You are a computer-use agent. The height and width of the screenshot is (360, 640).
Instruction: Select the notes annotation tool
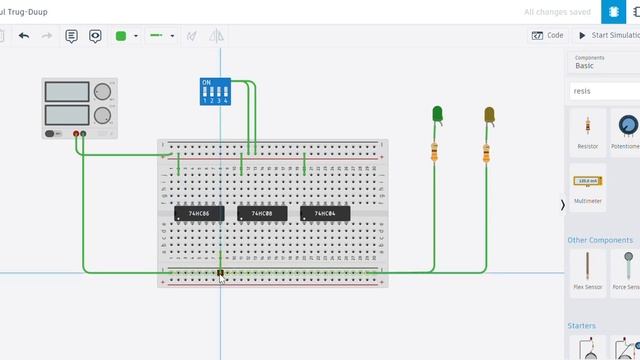click(71, 36)
